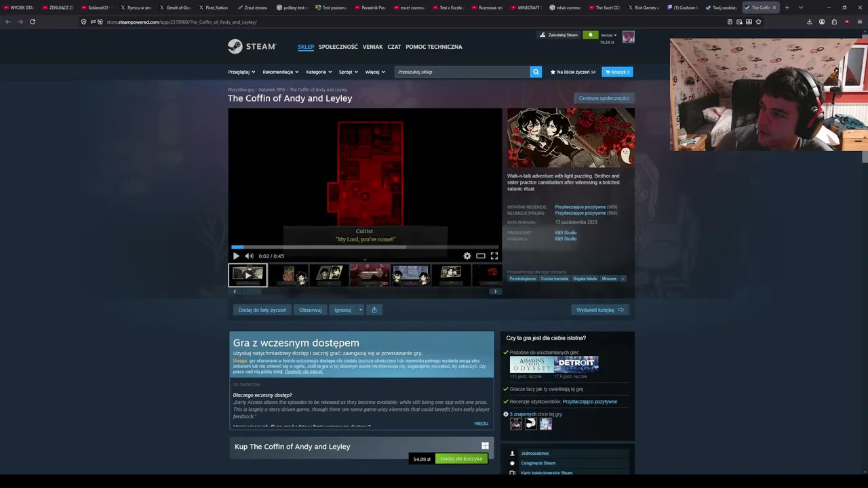Mute the trailer volume
Viewport: 868px width, 488px height.
click(249, 256)
